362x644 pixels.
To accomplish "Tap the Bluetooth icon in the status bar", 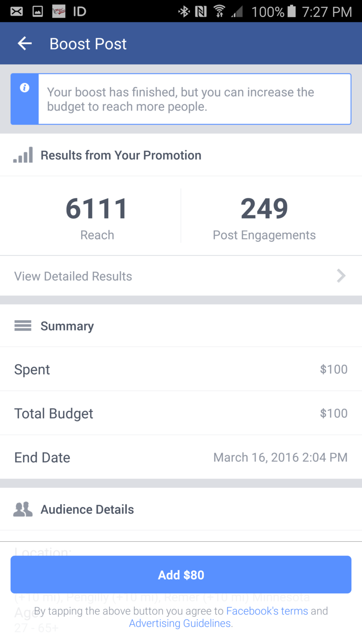I will pyautogui.click(x=184, y=11).
